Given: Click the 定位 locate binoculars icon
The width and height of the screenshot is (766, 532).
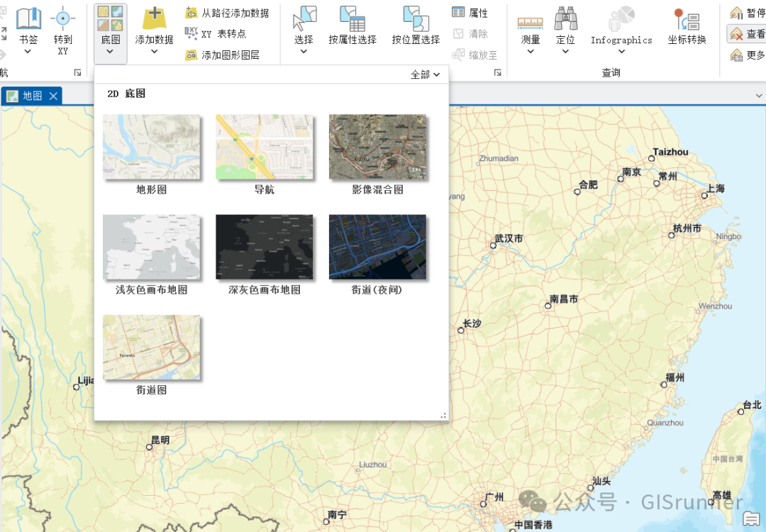Looking at the screenshot, I should click(x=566, y=19).
